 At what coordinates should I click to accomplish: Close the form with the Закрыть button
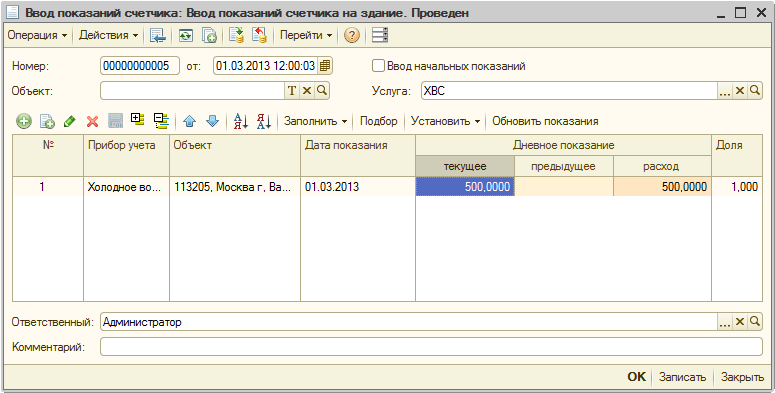pos(742,377)
